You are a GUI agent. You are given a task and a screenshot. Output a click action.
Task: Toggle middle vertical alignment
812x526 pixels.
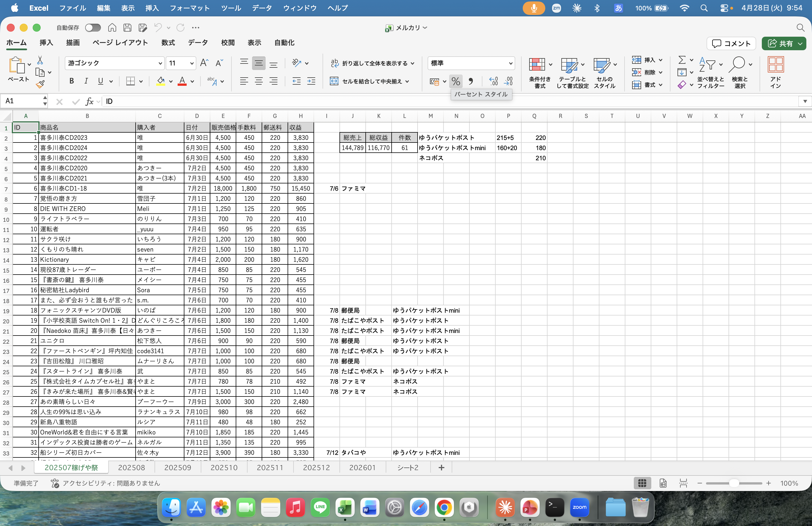259,63
